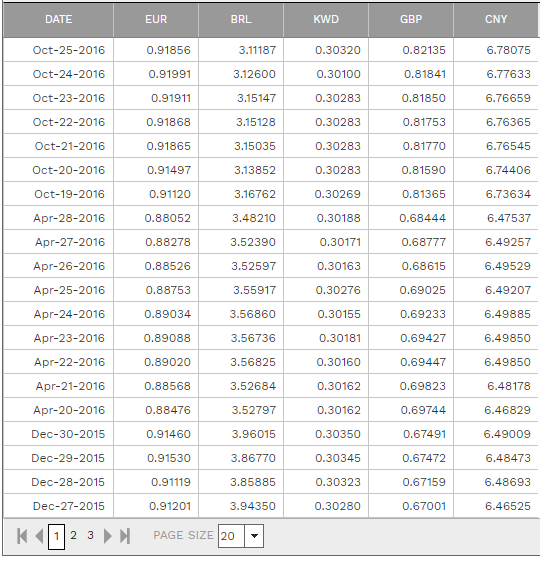Click CNY value 6.78075

click(x=509, y=50)
